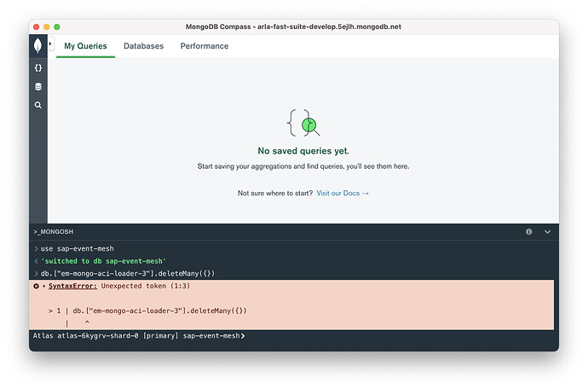Image resolution: width=588 pixels, height=389 pixels.
Task: Click the 'switched to db sap-event-mesh' output
Action: click(x=102, y=261)
